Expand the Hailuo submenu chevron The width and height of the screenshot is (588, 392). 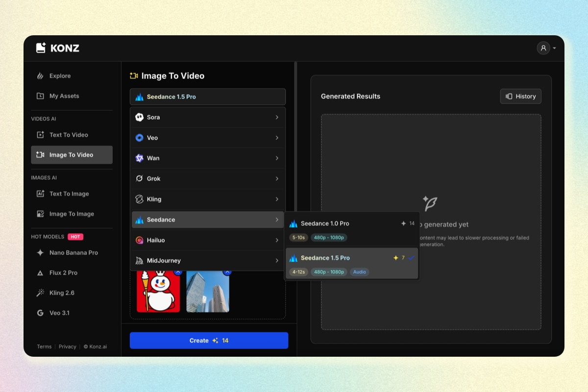point(277,240)
